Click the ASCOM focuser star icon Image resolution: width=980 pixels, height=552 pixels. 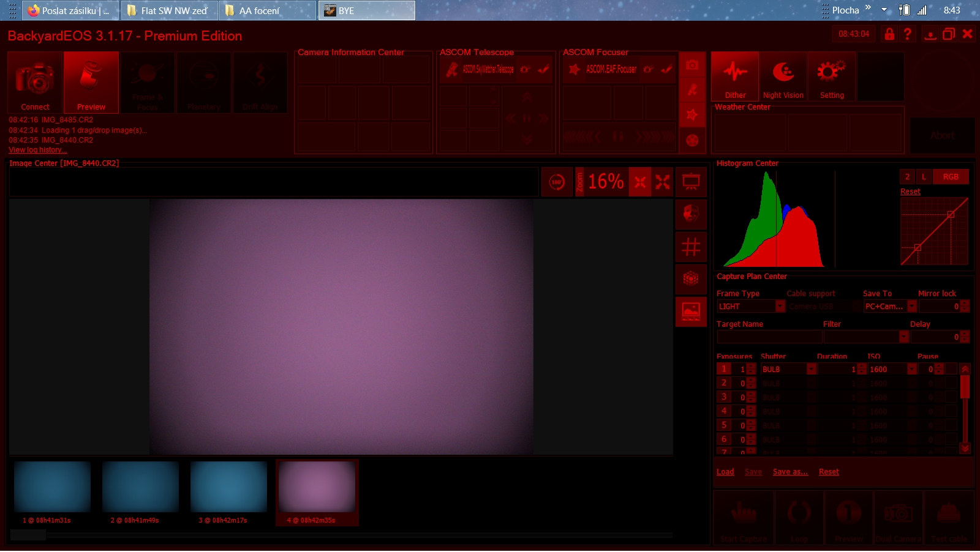tap(574, 69)
